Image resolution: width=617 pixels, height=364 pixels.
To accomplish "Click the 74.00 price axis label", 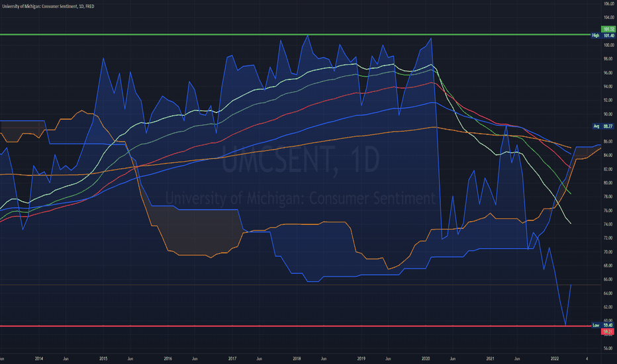I will point(609,224).
